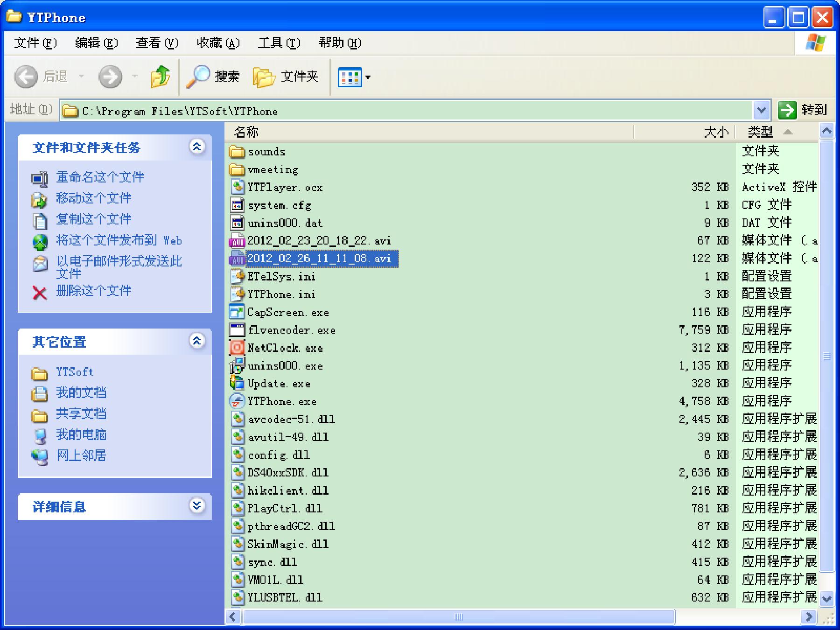Click 将这个文件发布到 Web link
The image size is (840, 630).
[x=119, y=240]
